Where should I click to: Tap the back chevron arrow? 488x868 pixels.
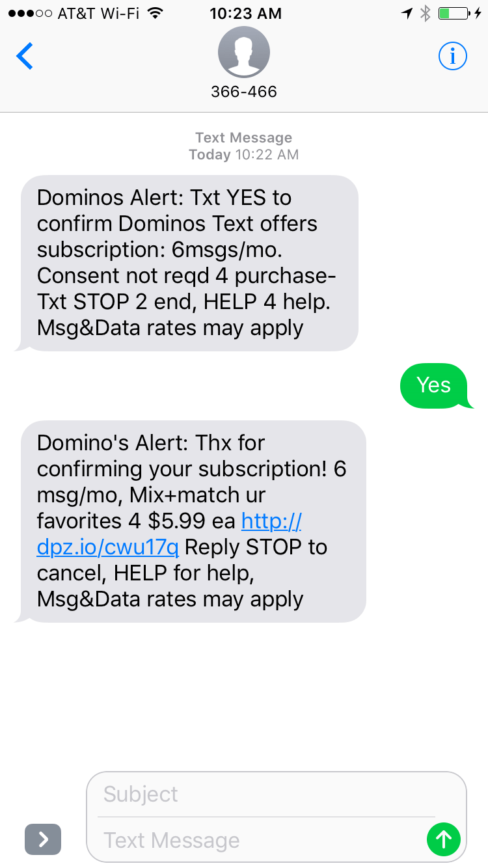click(25, 57)
